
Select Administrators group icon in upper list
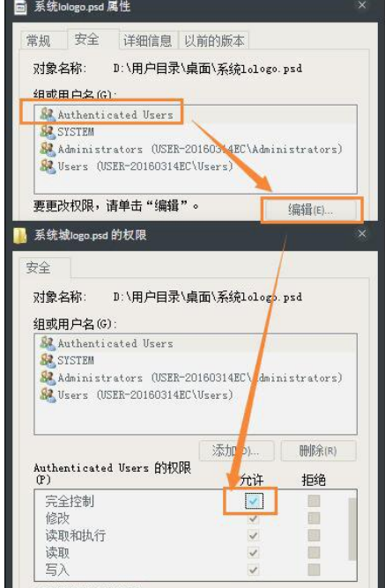[48, 149]
